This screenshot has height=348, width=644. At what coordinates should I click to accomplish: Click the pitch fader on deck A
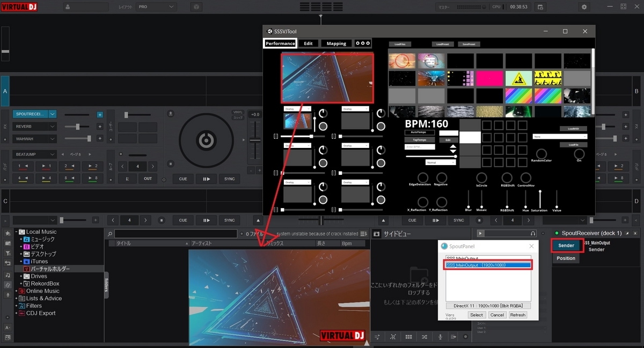(x=254, y=140)
